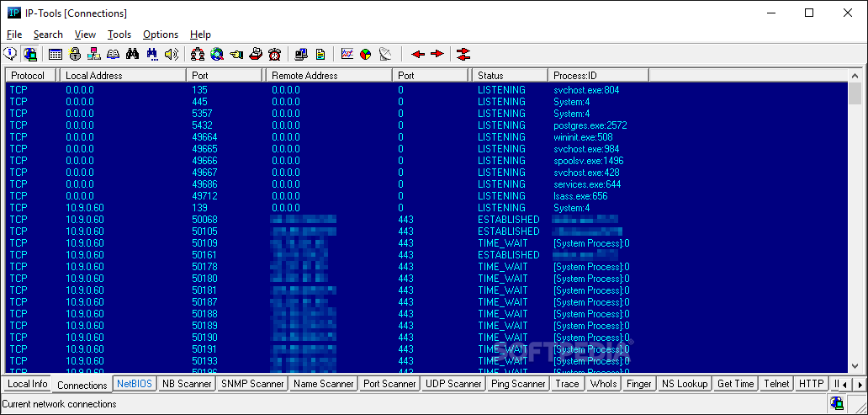Click the red network Trace icon
The image size is (868, 415).
pos(197,54)
